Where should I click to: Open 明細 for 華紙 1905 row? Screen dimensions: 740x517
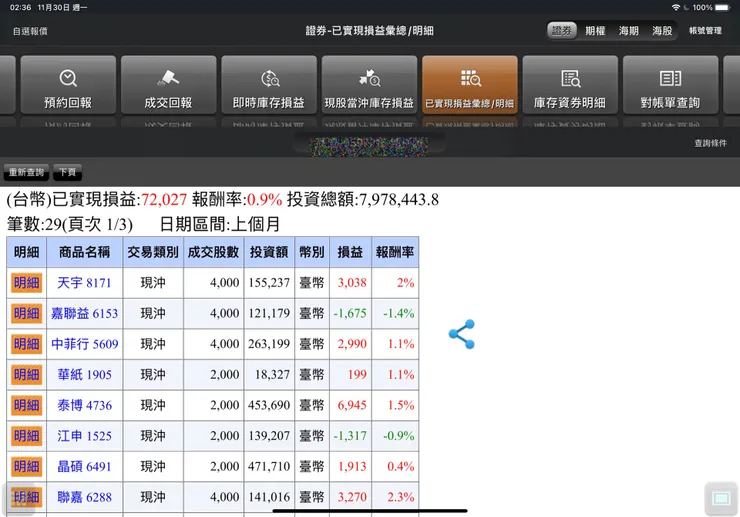[x=26, y=375]
